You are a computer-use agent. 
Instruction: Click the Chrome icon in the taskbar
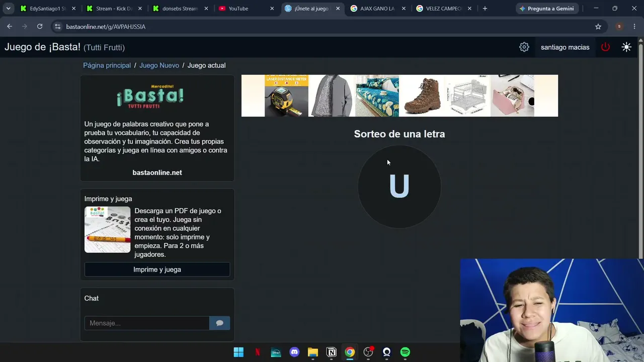350,352
